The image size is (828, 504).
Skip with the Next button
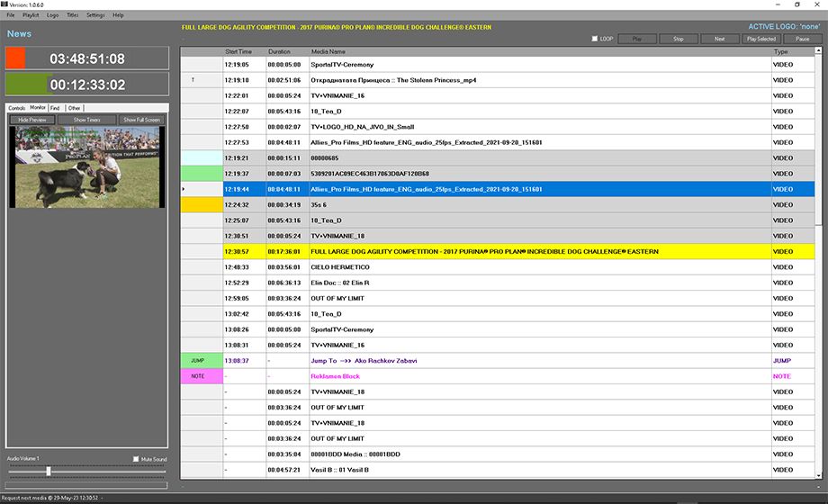(720, 39)
